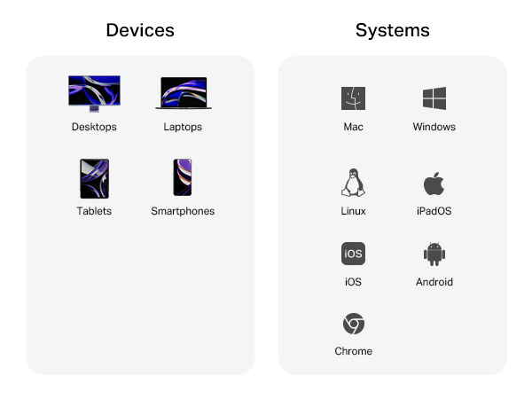Click the Devices section heading
This screenshot has width=532, height=399.
pos(140,30)
